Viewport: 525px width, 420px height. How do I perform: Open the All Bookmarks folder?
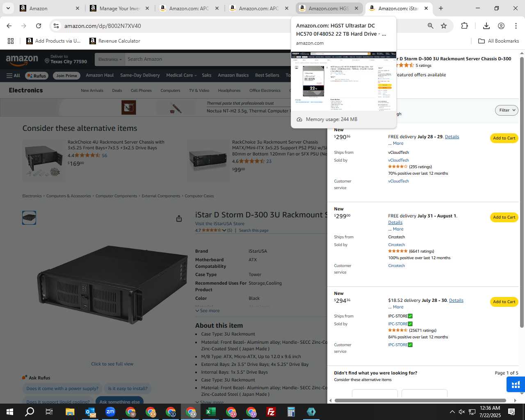(499, 41)
